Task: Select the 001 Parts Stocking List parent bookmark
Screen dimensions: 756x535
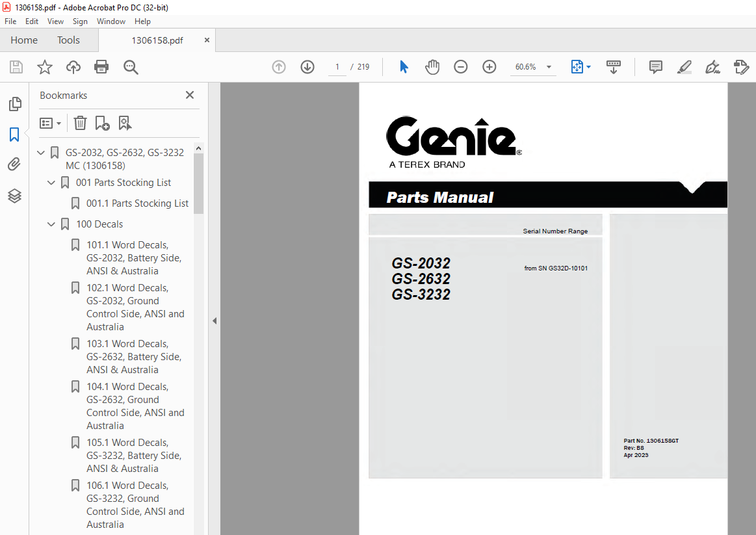Action: coord(124,183)
